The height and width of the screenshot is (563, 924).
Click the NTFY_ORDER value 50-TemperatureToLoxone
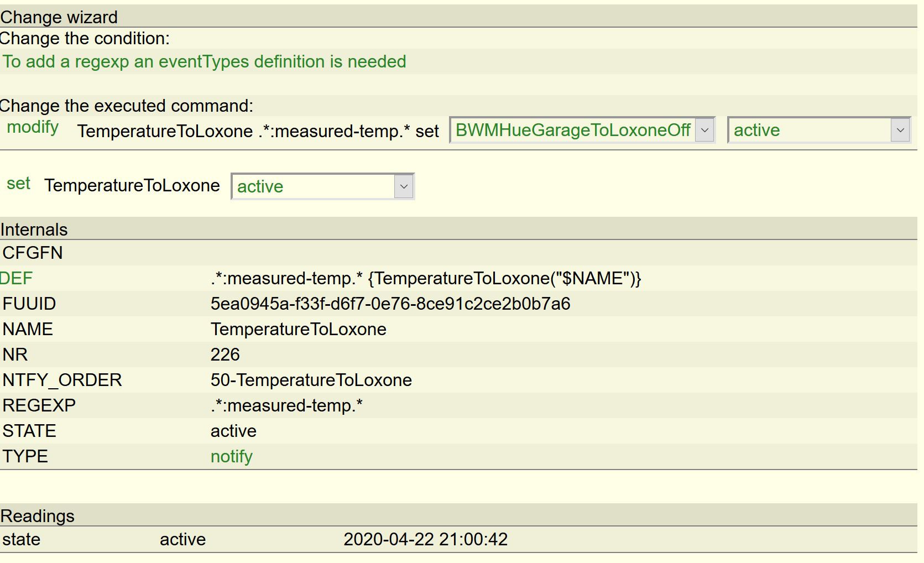(x=311, y=380)
